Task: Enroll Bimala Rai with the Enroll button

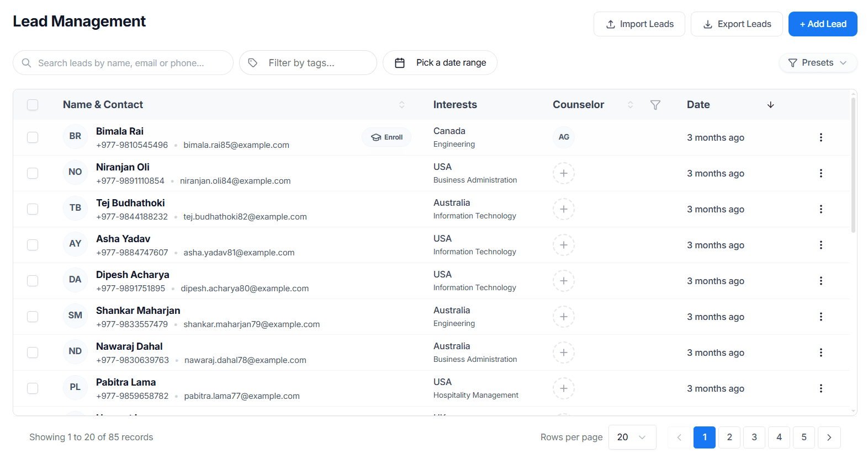Action: pyautogui.click(x=387, y=137)
